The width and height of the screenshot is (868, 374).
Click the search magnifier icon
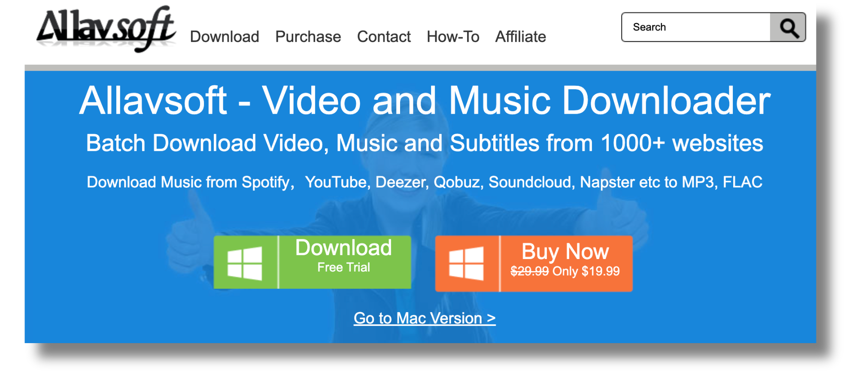pos(788,27)
